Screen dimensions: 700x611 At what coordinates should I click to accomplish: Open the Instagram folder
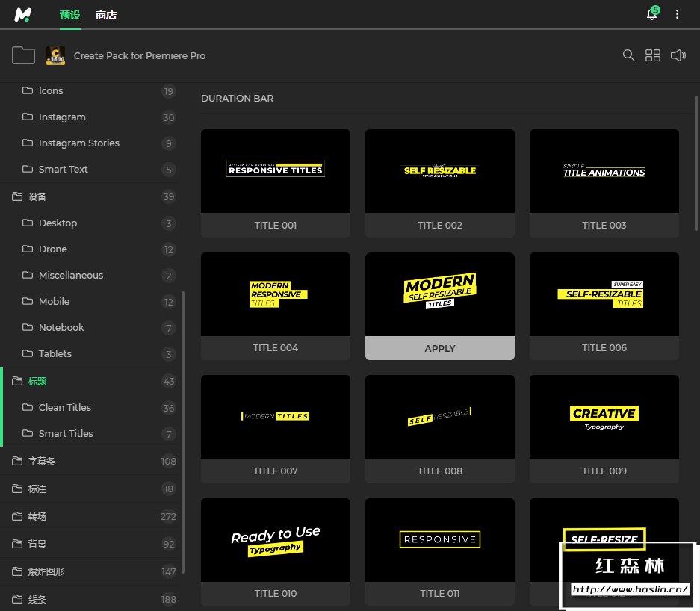click(x=90, y=117)
